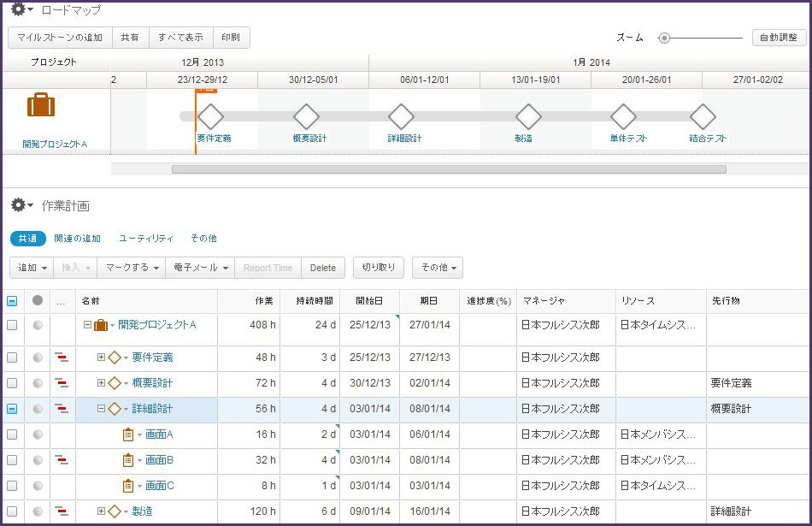Select the 概要設計 milestone diamond on roadmap

pyautogui.click(x=306, y=116)
